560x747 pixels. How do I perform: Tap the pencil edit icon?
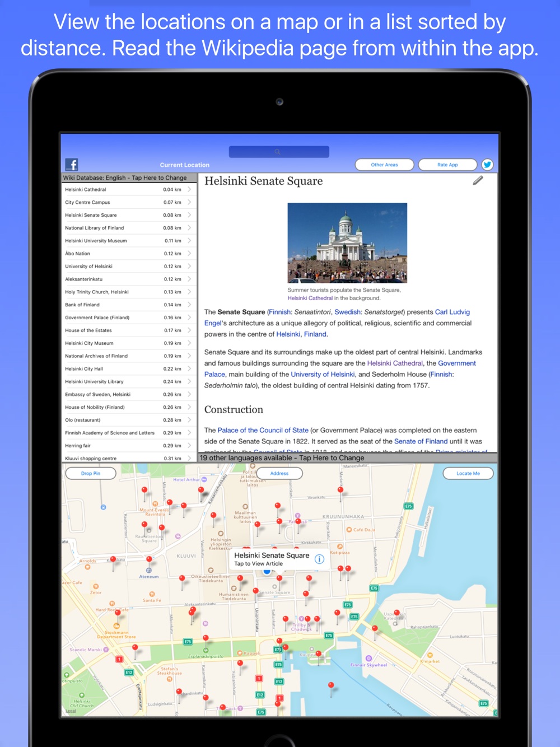(x=478, y=180)
